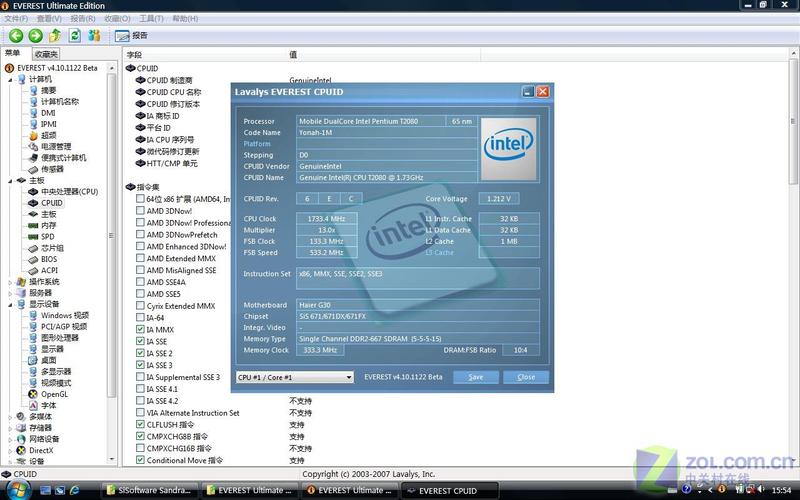This screenshot has width=800, height=500.
Task: Expand the 服务器 server tree node
Action: 10,293
